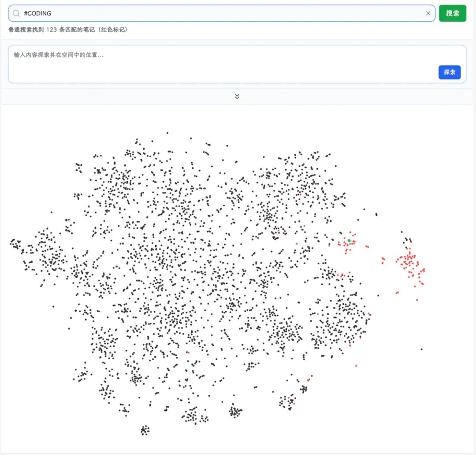Clear the #CODING search text

coord(428,13)
